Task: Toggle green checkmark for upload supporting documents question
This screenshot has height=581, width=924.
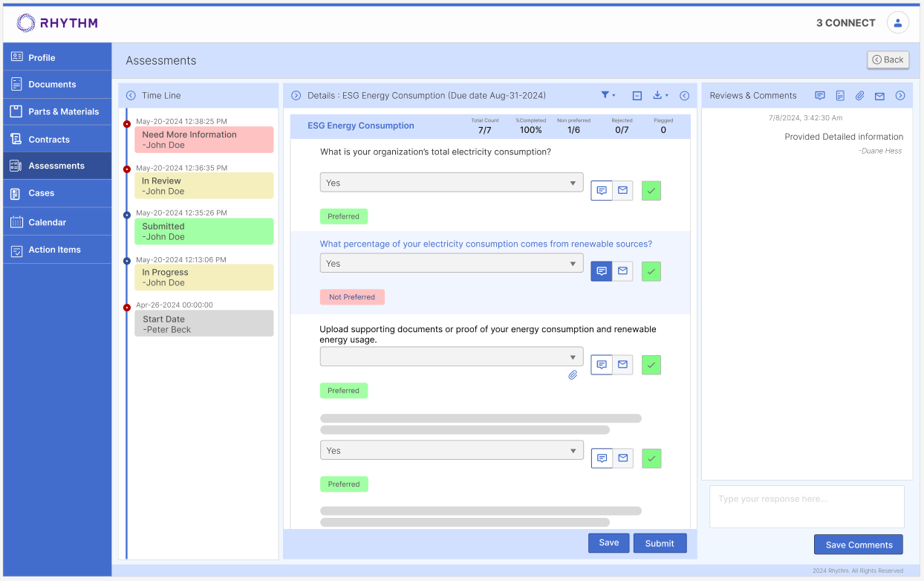Action: [x=651, y=365]
